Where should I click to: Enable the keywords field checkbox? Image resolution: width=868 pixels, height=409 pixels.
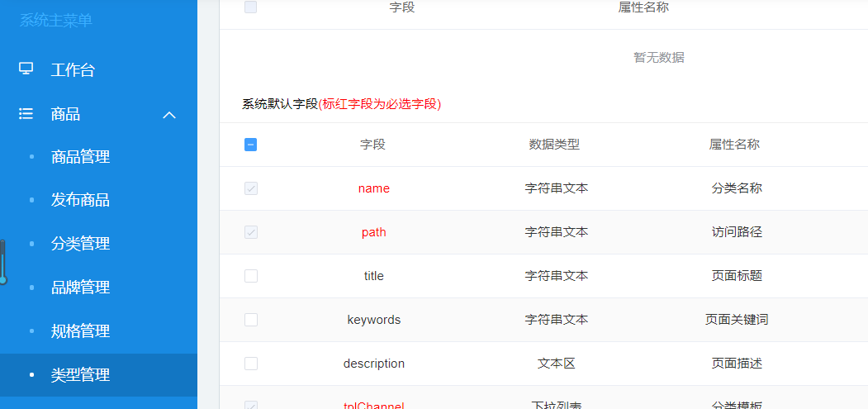point(251,320)
